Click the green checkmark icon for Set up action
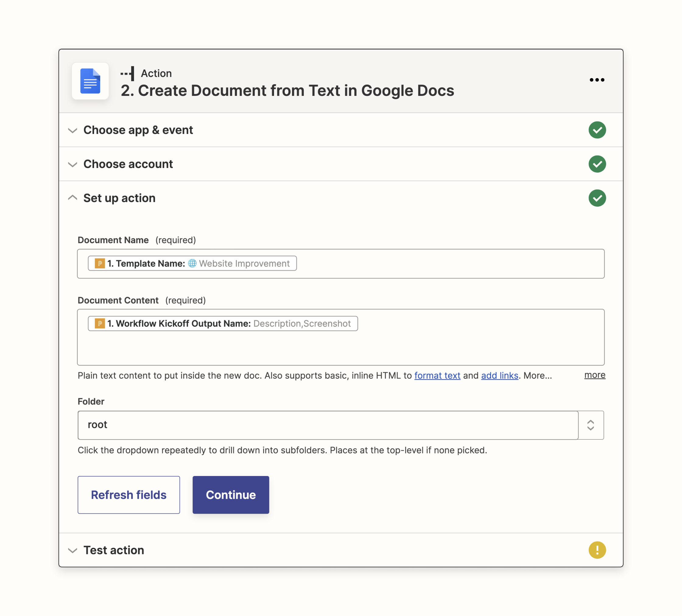The height and width of the screenshot is (616, 682). (598, 198)
